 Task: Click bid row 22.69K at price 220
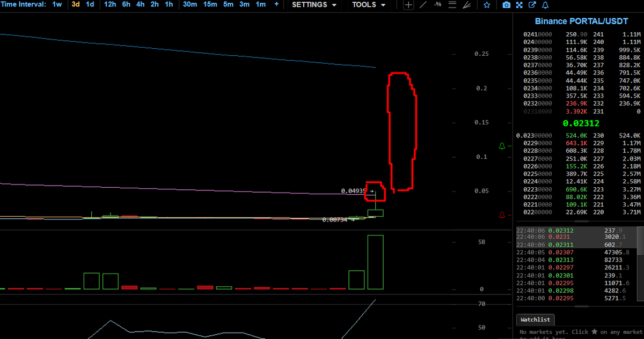click(579, 212)
